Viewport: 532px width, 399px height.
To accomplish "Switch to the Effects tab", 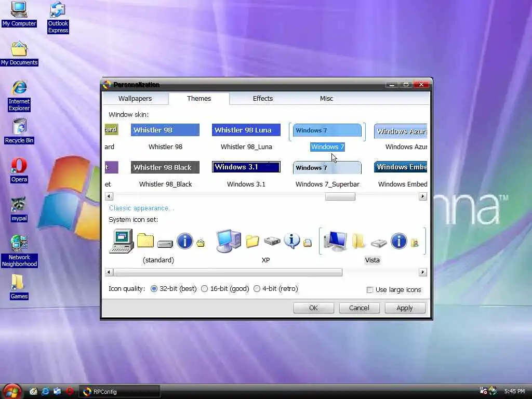I will (x=262, y=98).
